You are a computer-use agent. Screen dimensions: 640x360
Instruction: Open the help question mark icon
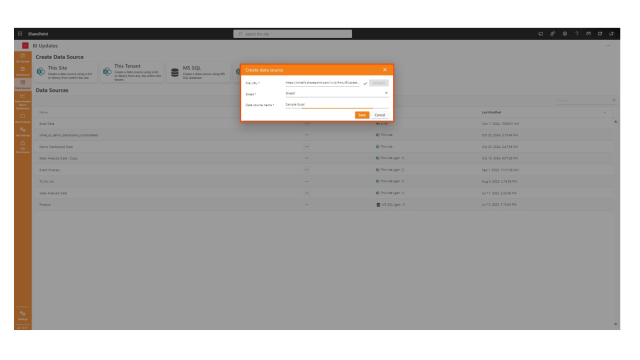point(576,34)
